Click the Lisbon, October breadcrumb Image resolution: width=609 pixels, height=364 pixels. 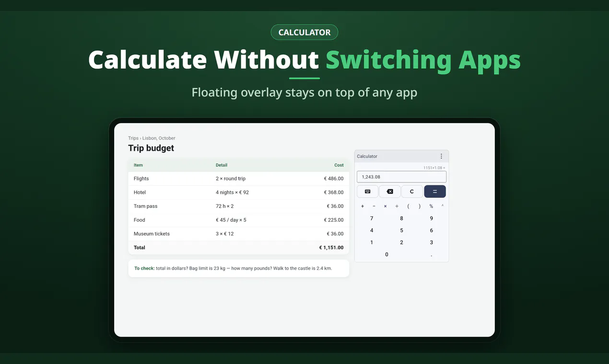pyautogui.click(x=159, y=138)
